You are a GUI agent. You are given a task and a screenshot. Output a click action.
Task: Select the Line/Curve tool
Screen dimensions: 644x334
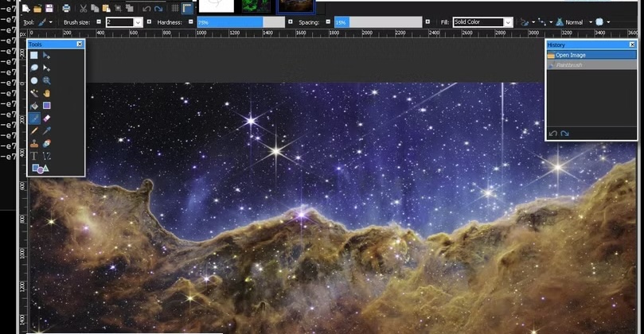coord(46,156)
